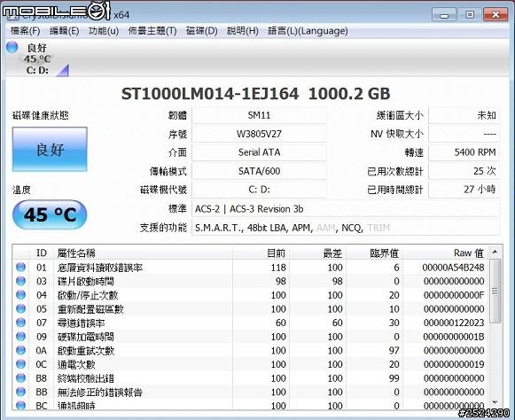Click status orb for attribute 07
Viewport: 515px width, 420px height.
[20, 323]
